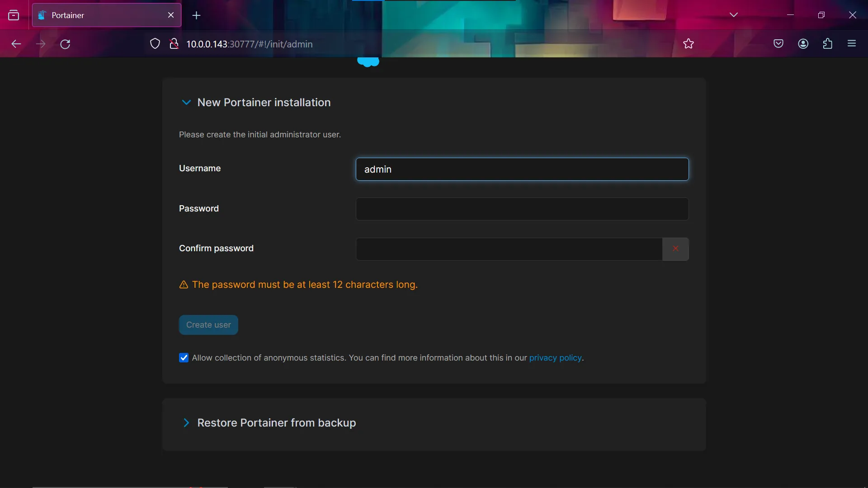Click the Firefox View tab-list icon
Viewport: 868px width, 488px height.
(x=14, y=15)
